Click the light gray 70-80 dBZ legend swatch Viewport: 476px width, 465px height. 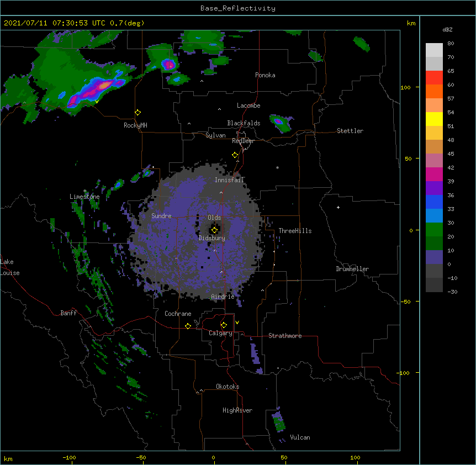(434, 50)
